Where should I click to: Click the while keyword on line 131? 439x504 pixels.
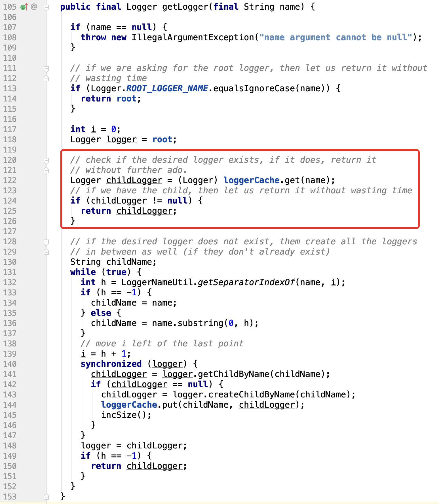[83, 272]
